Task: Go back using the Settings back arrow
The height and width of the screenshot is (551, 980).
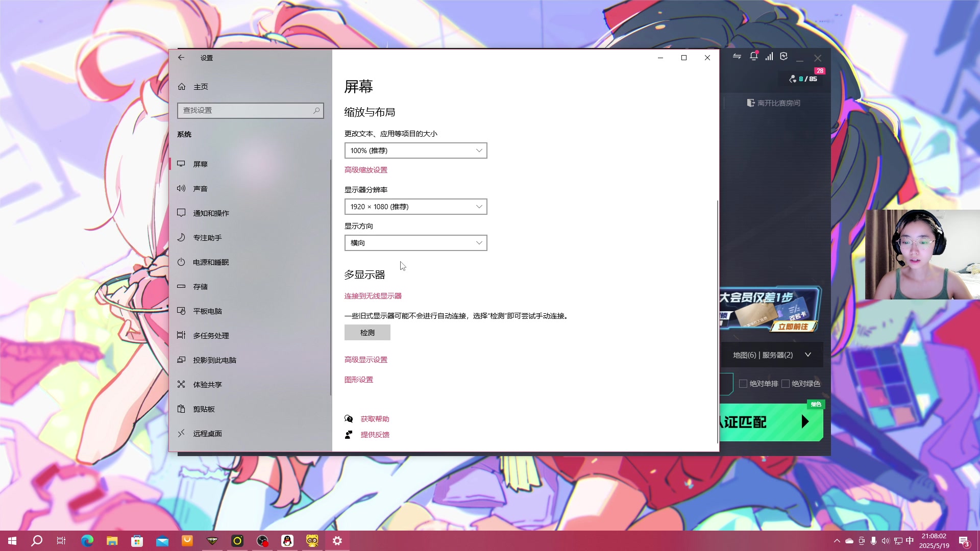Action: pyautogui.click(x=181, y=58)
